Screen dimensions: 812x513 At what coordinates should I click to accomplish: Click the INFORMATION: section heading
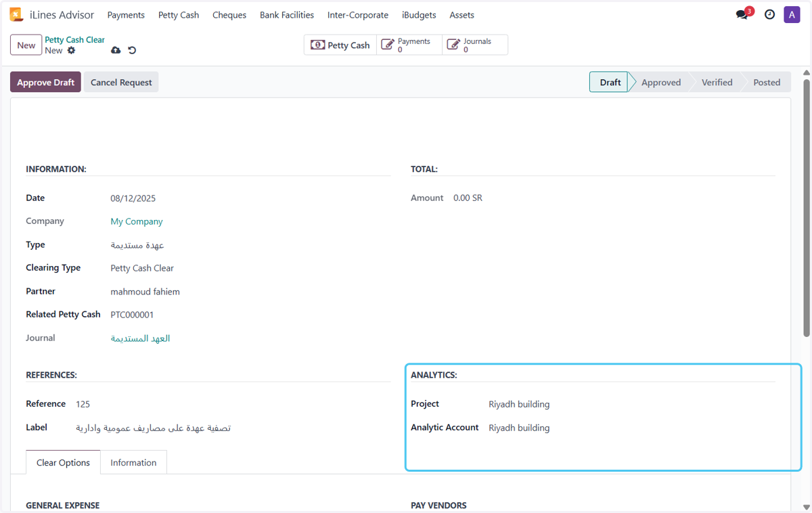click(56, 169)
